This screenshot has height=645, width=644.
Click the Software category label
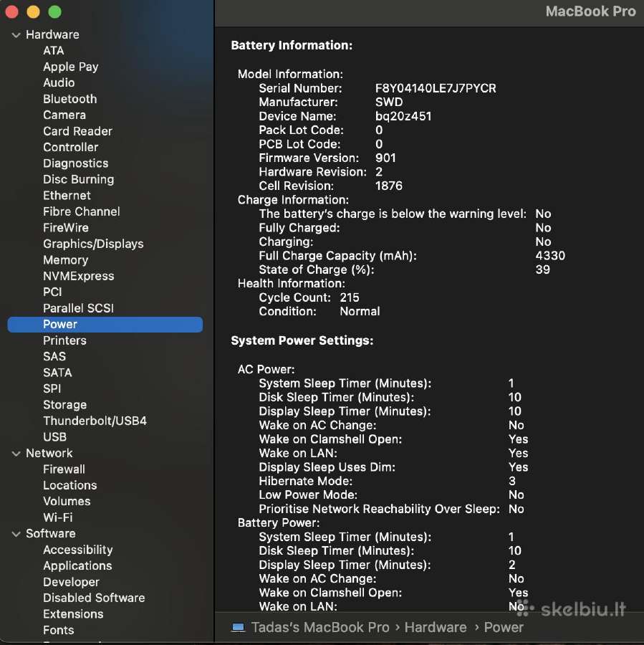click(51, 533)
